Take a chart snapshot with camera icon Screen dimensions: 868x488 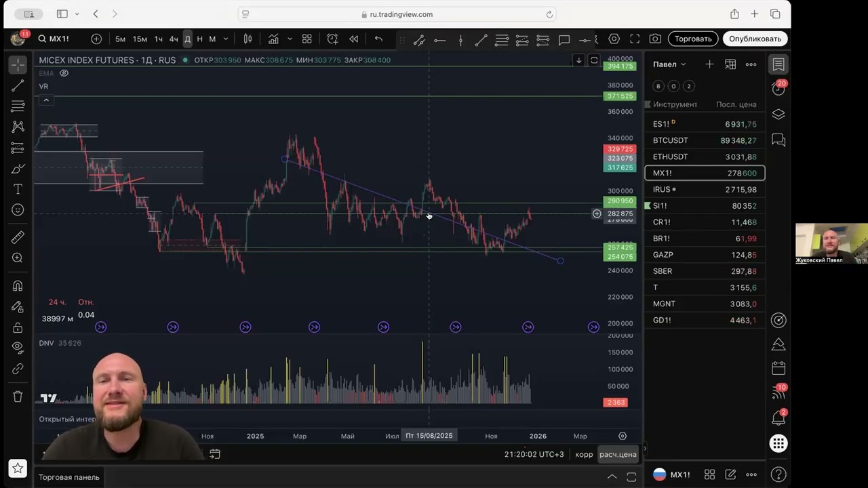(655, 39)
